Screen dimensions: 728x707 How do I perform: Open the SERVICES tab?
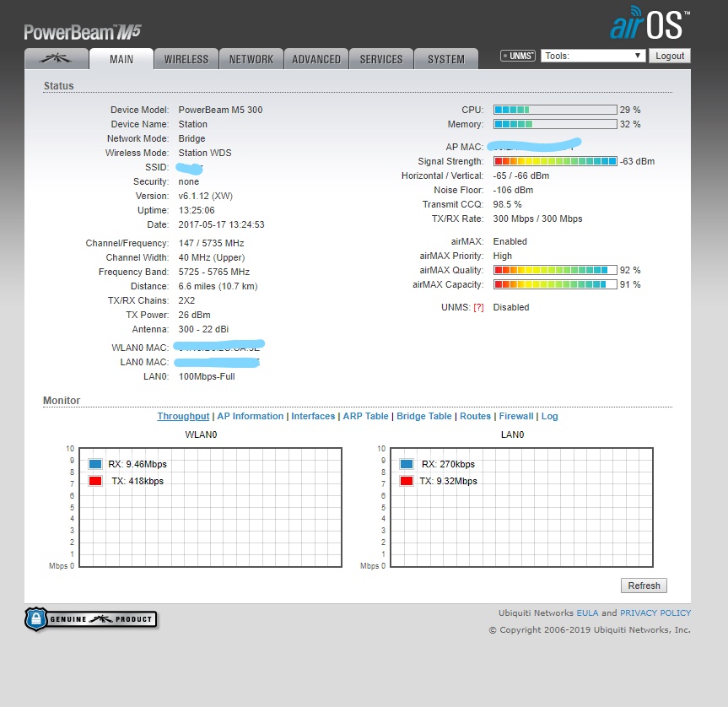(x=381, y=59)
